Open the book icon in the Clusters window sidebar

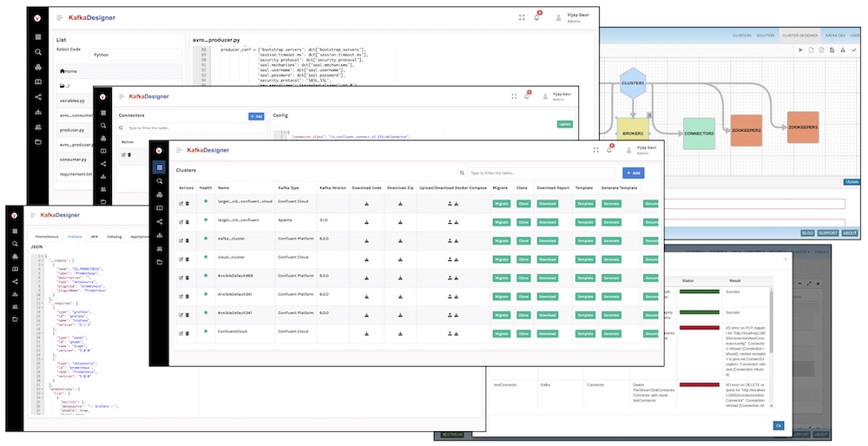tap(160, 208)
